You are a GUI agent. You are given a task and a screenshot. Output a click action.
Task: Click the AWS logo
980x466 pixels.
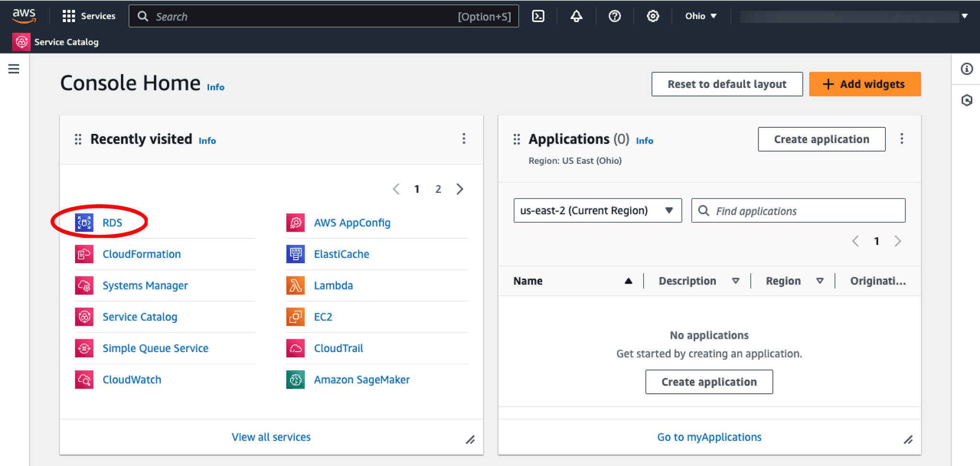(x=24, y=16)
